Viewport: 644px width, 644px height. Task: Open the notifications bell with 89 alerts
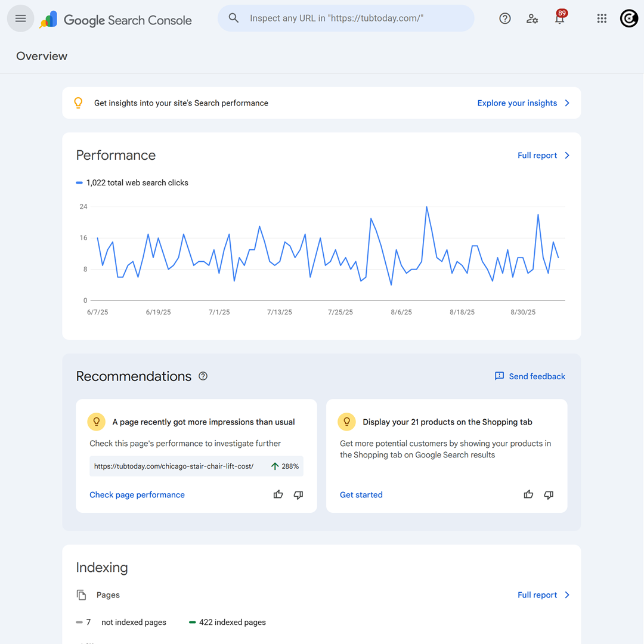coord(559,18)
